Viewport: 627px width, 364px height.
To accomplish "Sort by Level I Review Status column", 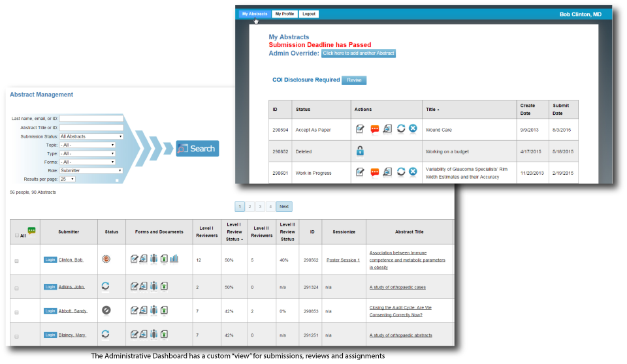I will [234, 232].
